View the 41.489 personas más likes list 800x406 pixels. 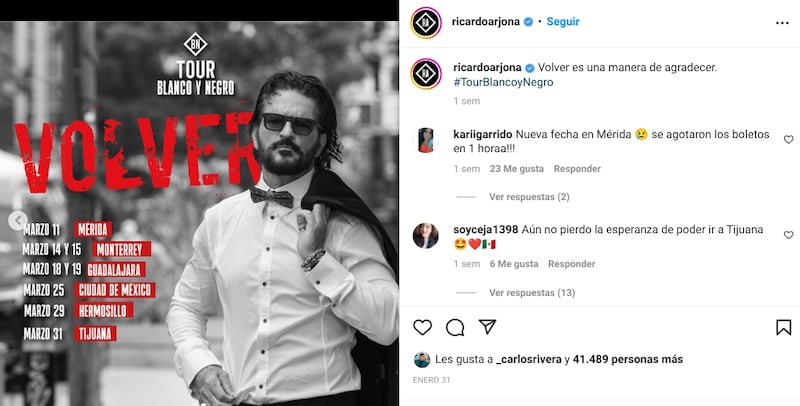click(x=628, y=360)
